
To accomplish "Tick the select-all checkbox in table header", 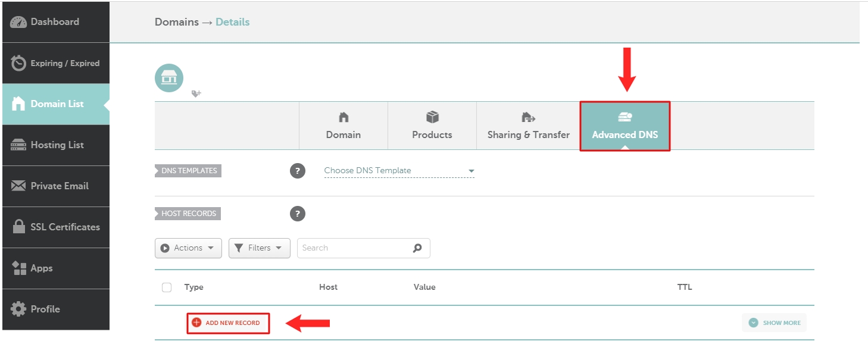I will pos(167,287).
